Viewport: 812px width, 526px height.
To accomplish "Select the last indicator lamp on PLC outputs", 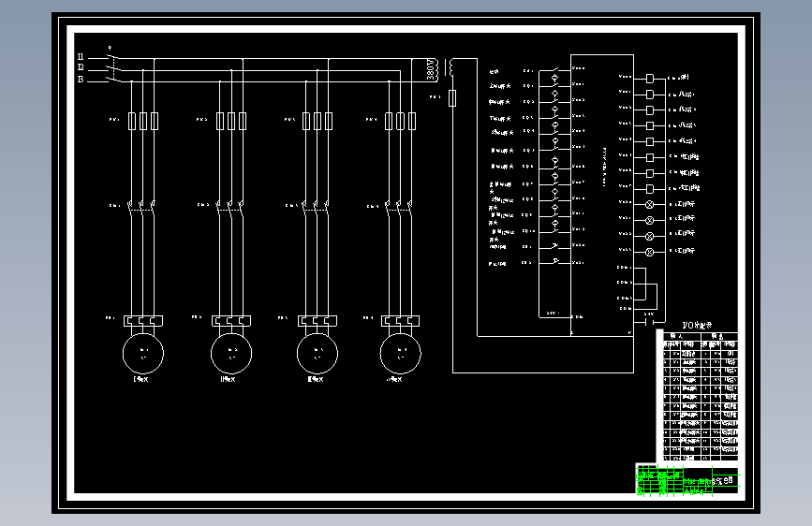I will click(649, 252).
